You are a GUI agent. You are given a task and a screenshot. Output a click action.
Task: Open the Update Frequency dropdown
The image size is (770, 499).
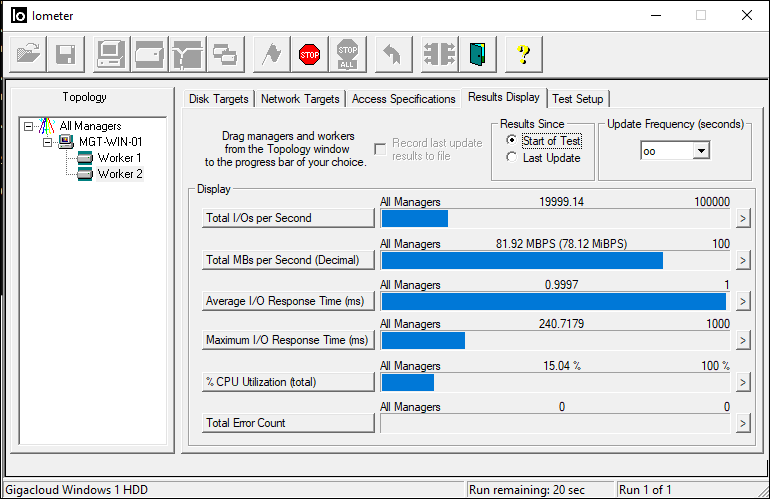click(700, 150)
